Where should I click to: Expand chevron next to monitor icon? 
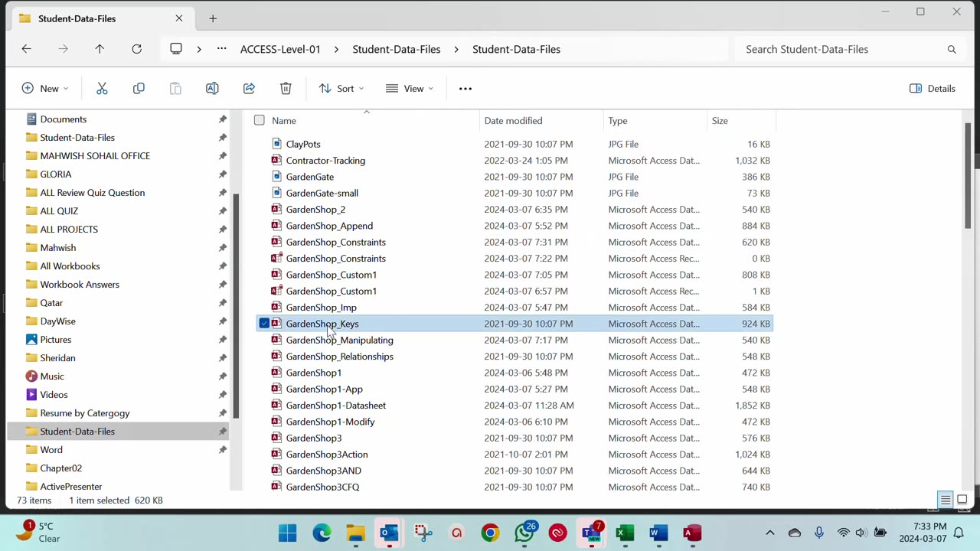coord(199,49)
